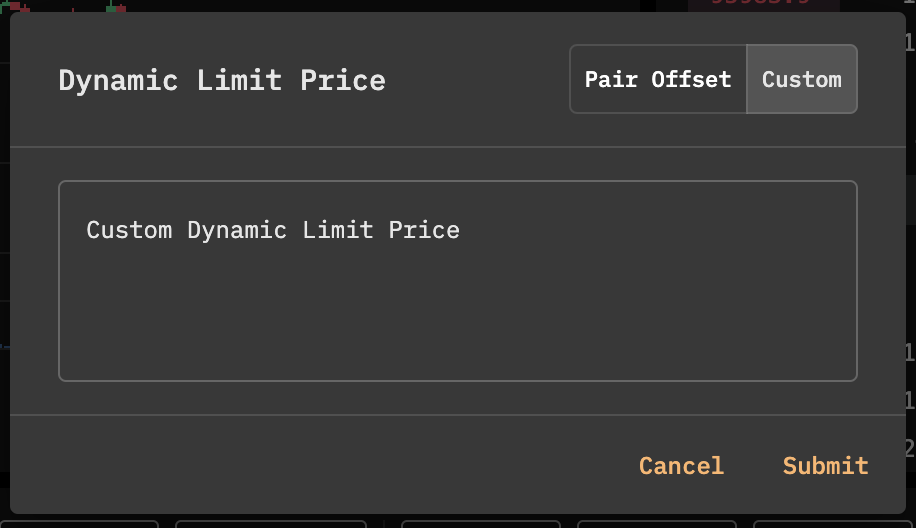916x528 pixels.
Task: Click the empty area inside the custom input
Action: click(x=457, y=320)
